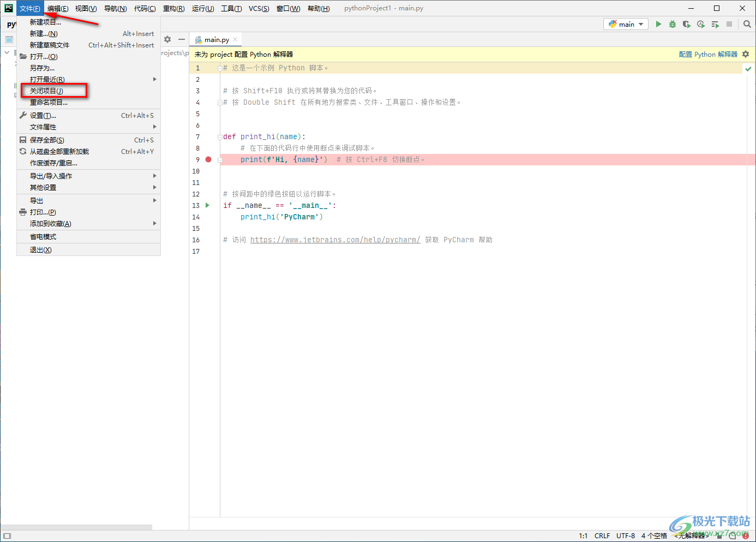
Task: Click 保存全部(S) menu item
Action: pyautogui.click(x=89, y=140)
